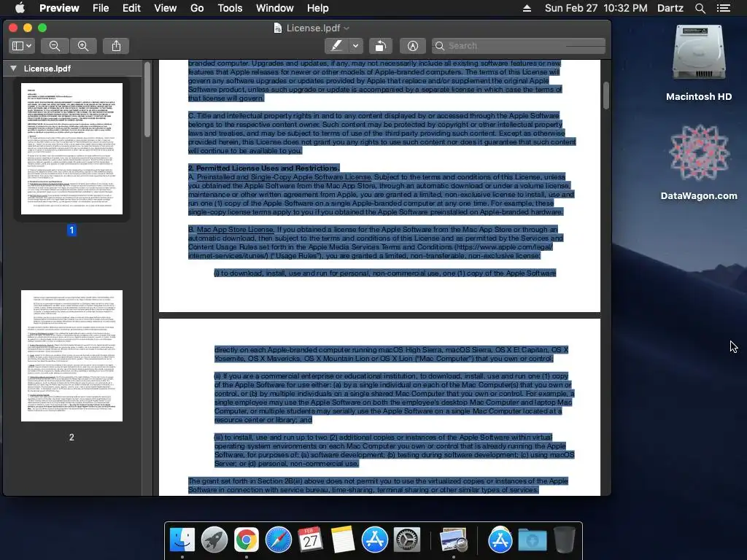
Task: Open the File menu
Action: point(101,8)
